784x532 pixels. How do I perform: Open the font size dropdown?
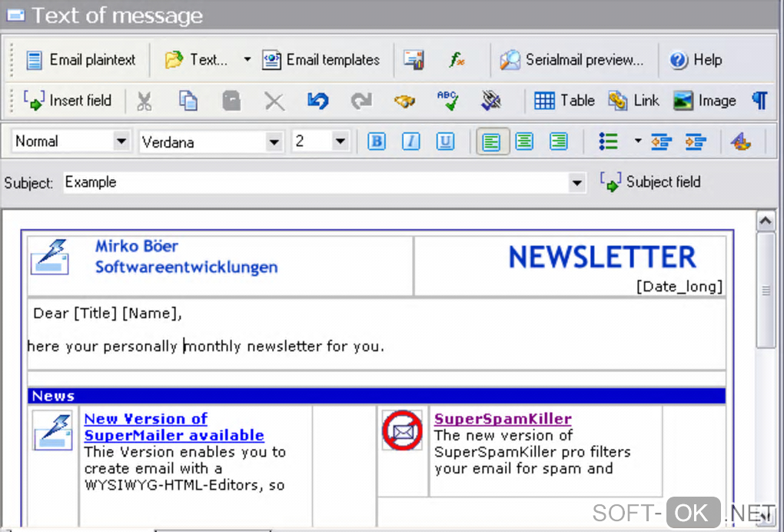340,141
